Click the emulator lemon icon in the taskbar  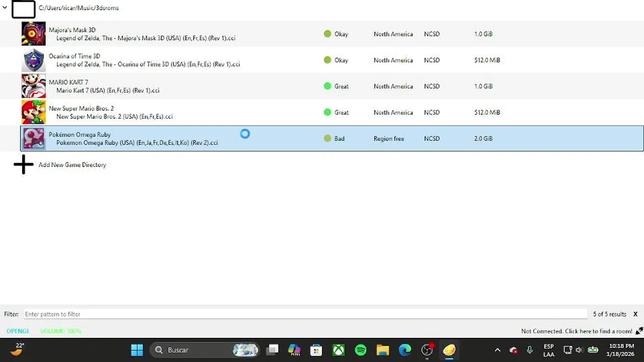[x=449, y=350]
